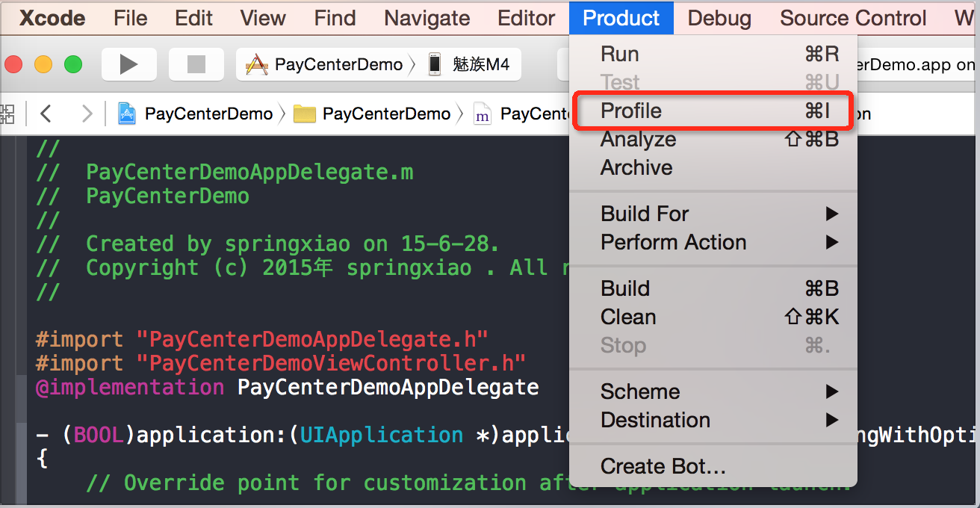
Task: Open the Debug menu
Action: coord(719,18)
